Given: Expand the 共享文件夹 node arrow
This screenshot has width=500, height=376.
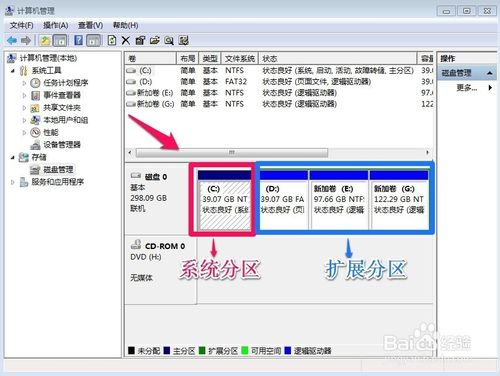Looking at the screenshot, I should click(24, 108).
